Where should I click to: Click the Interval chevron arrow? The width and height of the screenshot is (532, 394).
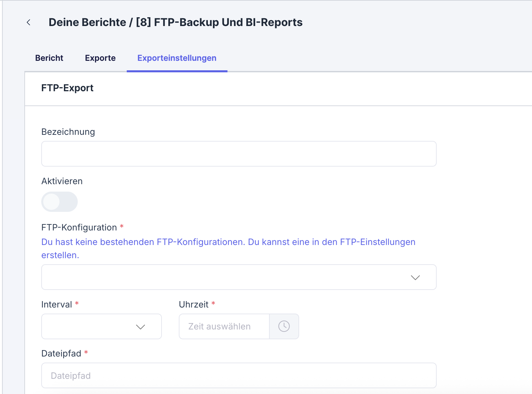click(140, 327)
